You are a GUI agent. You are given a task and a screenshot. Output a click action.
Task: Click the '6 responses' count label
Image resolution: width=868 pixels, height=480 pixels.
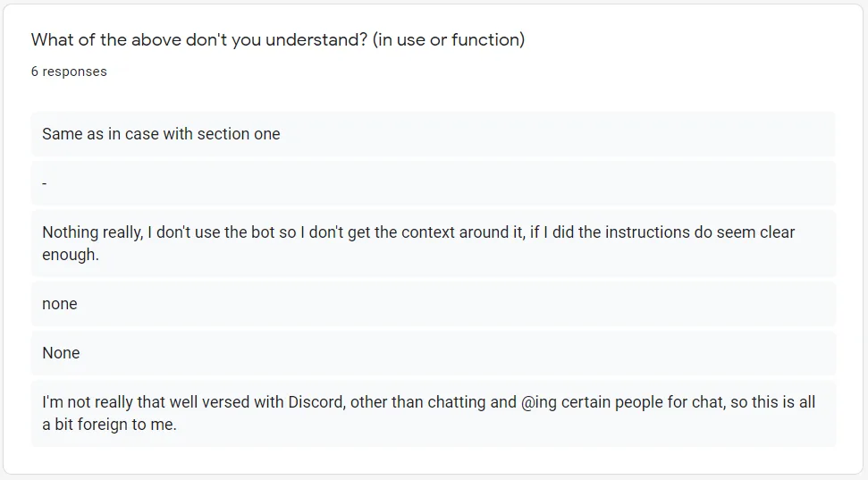click(69, 72)
